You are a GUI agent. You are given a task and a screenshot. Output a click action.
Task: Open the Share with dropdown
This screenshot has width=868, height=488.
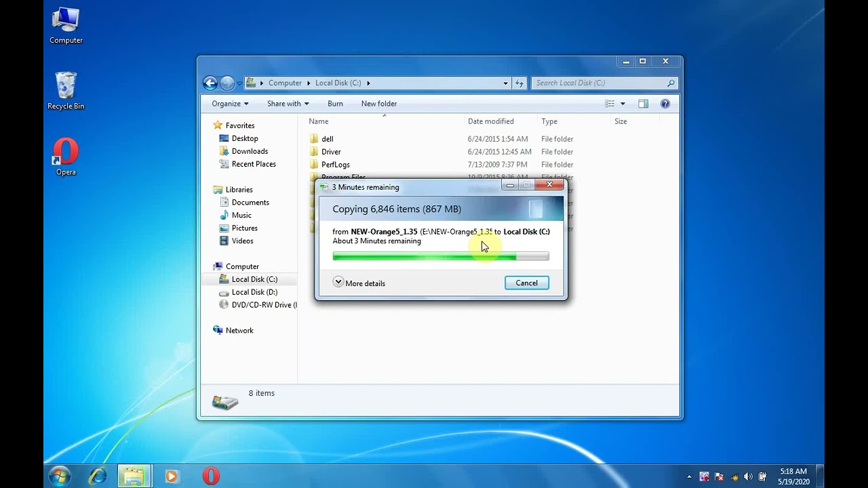click(288, 104)
